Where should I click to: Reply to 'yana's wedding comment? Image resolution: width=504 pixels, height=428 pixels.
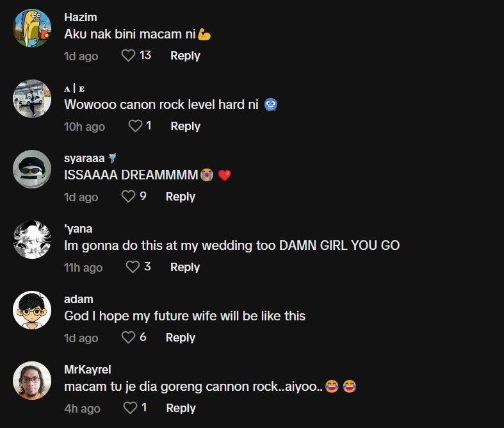pos(185,267)
